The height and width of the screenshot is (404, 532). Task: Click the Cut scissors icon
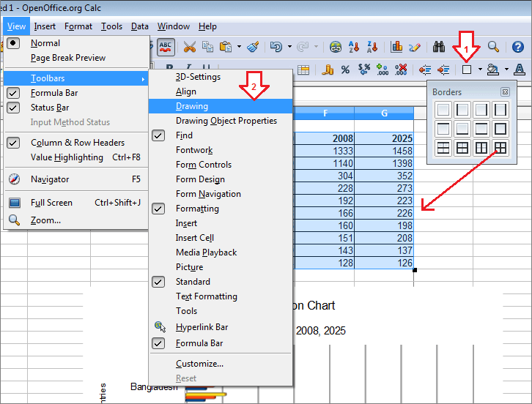[189, 47]
